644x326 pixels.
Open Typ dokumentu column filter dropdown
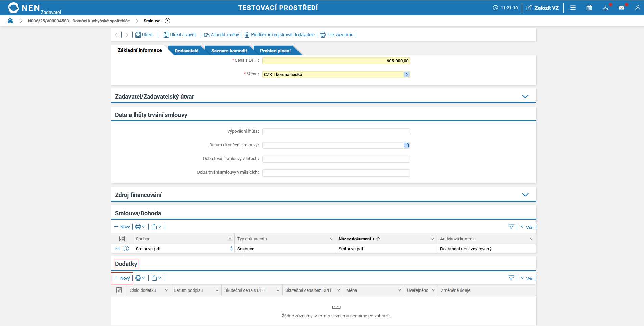click(331, 239)
